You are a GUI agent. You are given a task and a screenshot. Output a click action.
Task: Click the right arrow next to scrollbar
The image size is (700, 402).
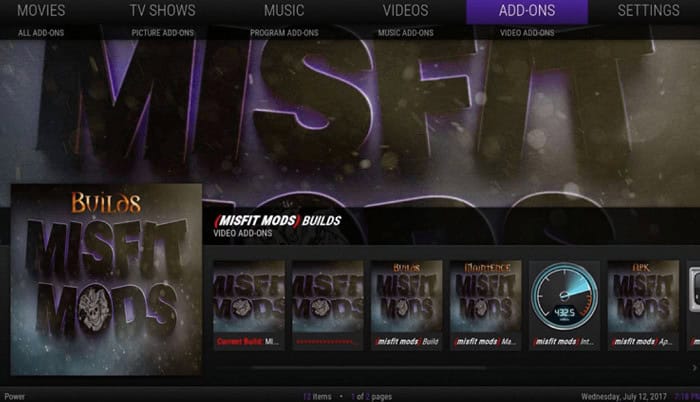coord(694,368)
